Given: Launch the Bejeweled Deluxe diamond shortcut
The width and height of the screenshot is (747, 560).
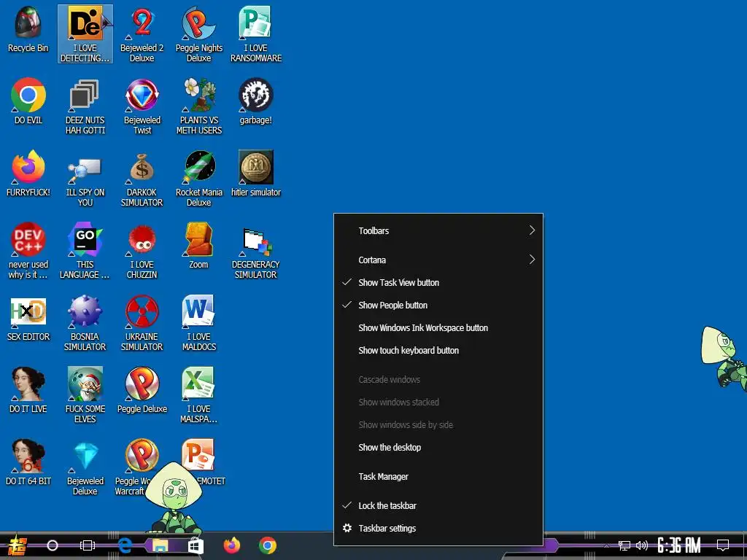Looking at the screenshot, I should tap(85, 467).
